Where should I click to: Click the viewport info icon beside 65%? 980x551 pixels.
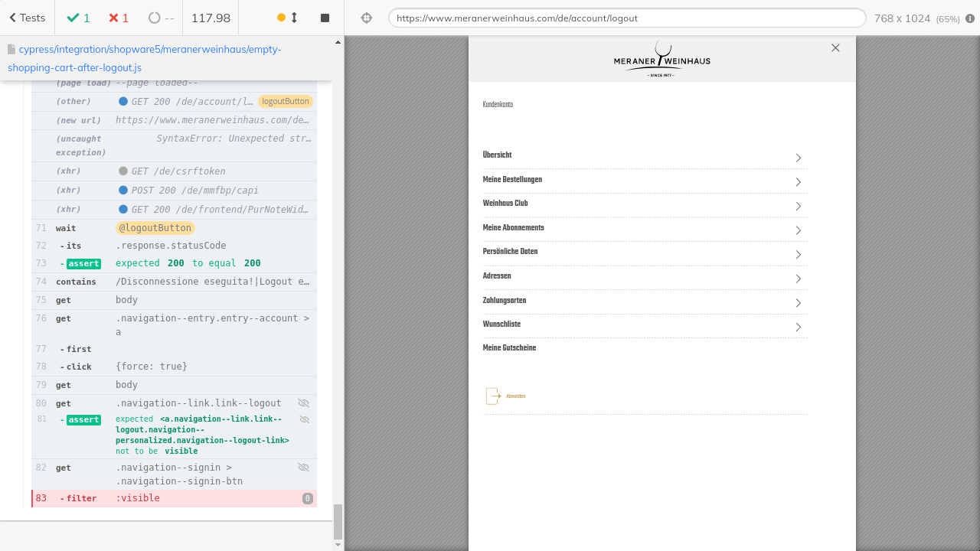tap(970, 18)
